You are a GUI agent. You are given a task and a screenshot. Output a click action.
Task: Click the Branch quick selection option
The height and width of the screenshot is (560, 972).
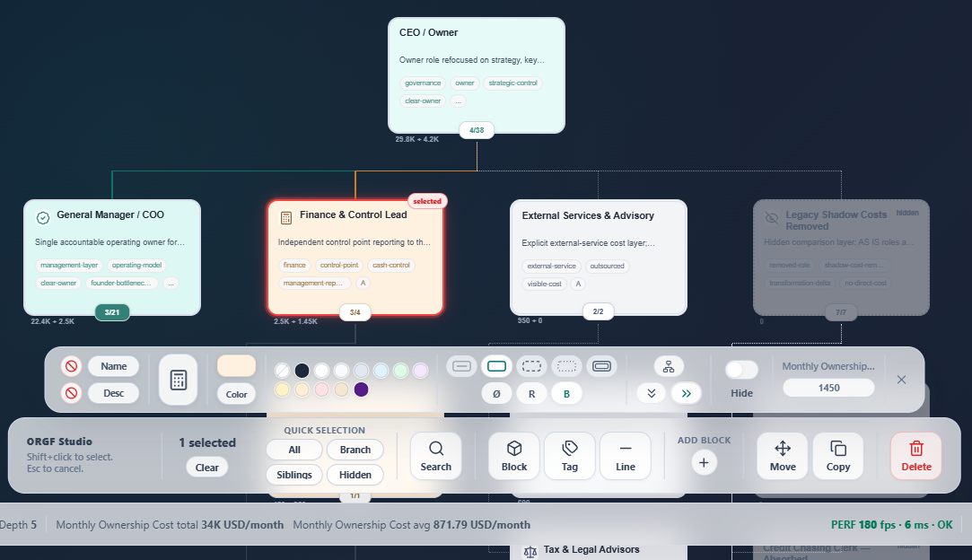tap(355, 450)
